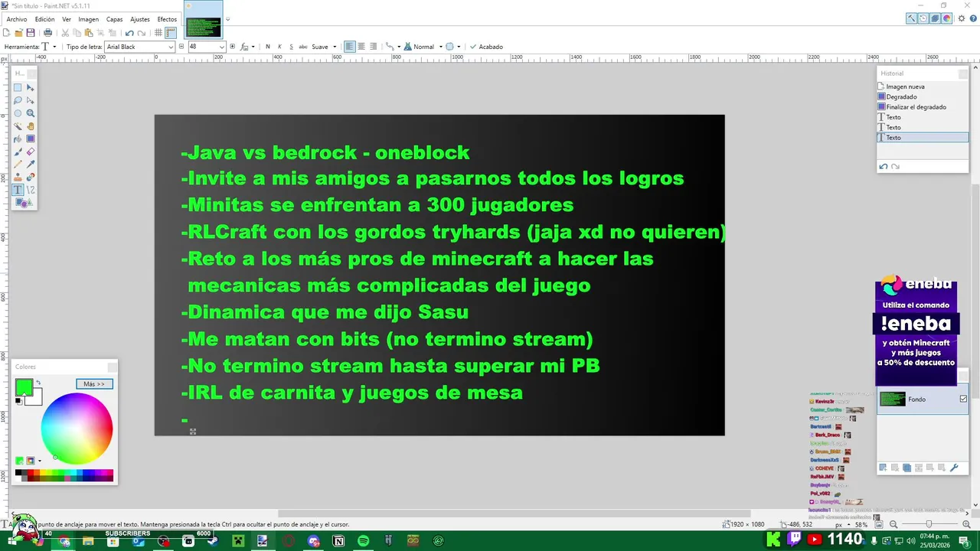Open the Archivo menu

[x=17, y=19]
